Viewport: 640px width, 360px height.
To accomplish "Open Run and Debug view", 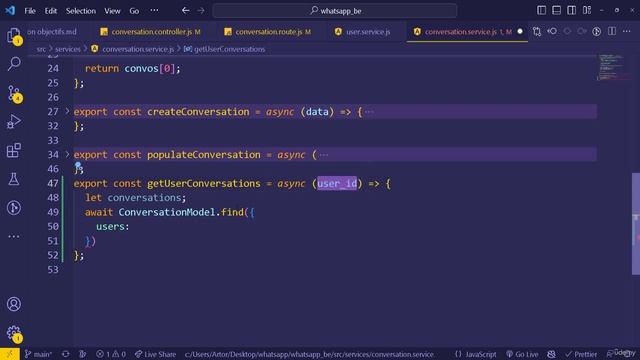I will [x=14, y=121].
